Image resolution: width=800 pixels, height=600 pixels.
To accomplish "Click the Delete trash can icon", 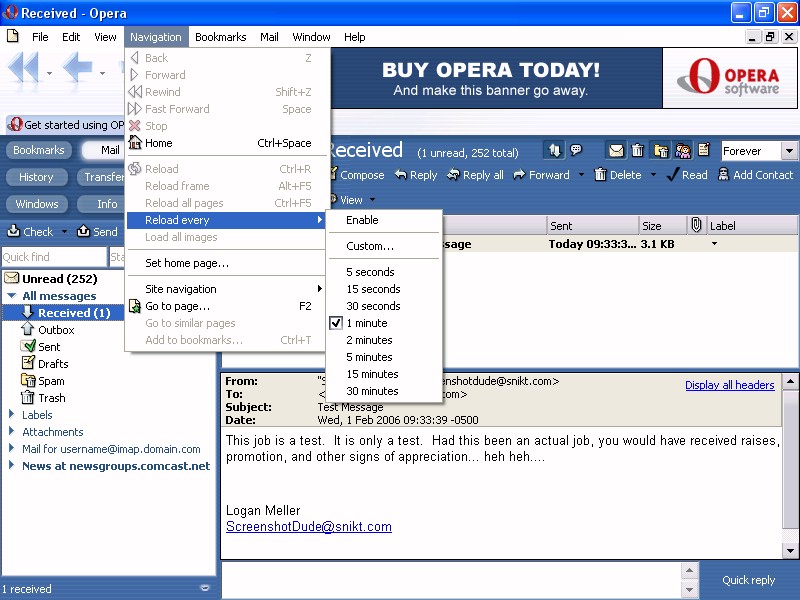I will tap(601, 174).
